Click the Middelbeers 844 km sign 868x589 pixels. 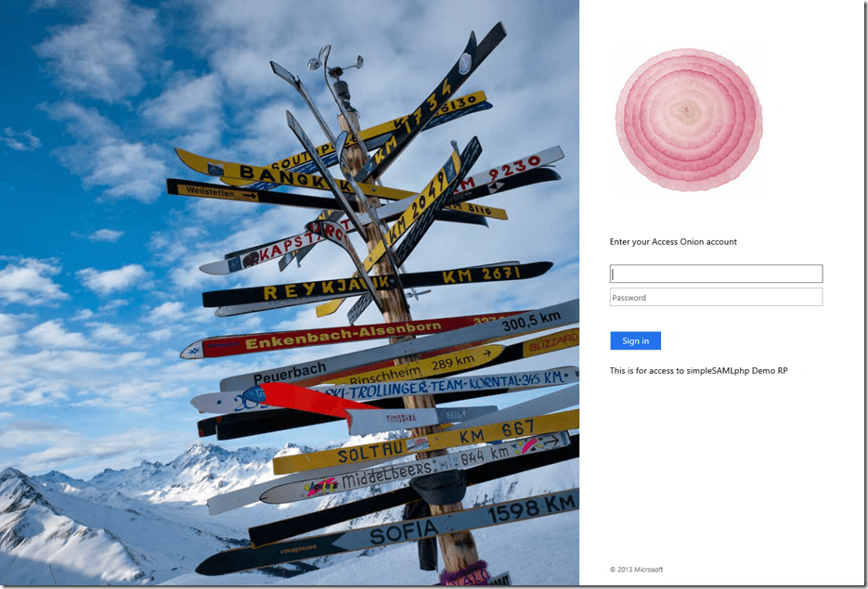[415, 470]
